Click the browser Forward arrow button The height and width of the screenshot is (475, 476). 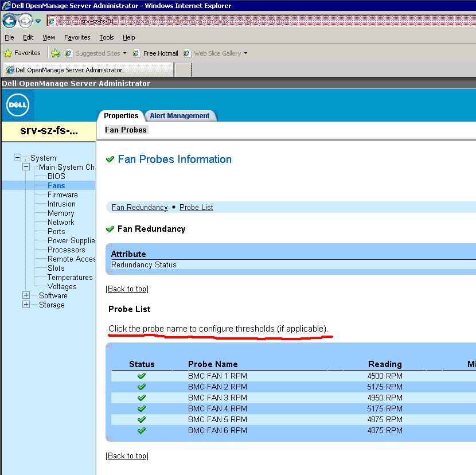(25, 21)
